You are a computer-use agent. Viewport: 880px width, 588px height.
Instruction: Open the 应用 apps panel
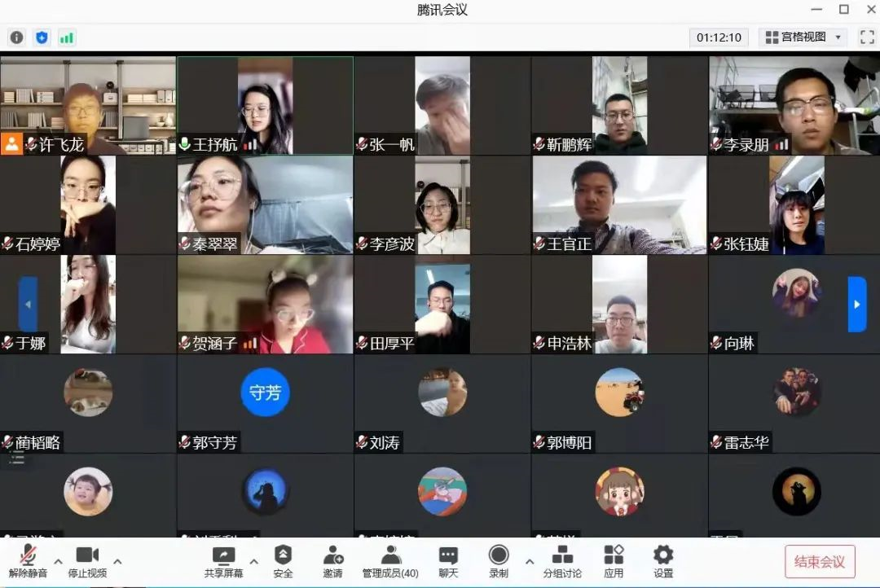pyautogui.click(x=614, y=561)
